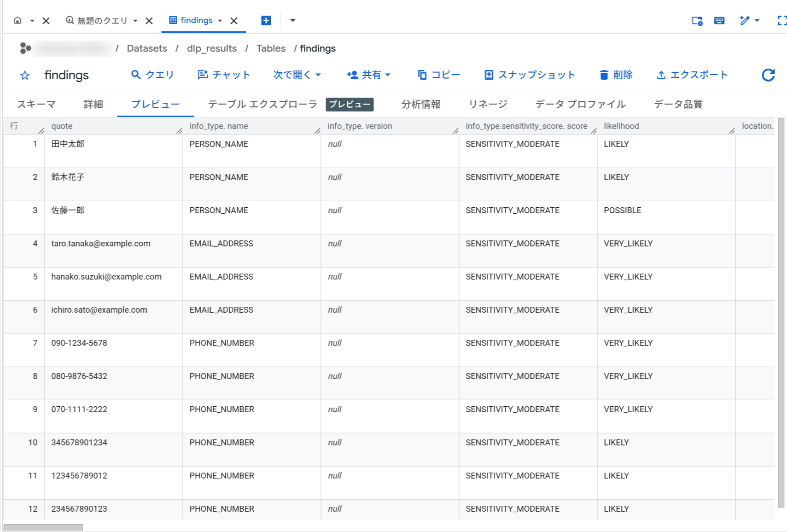This screenshot has height=532, width=787.
Task: Open the home tab icon
Action: tap(17, 20)
